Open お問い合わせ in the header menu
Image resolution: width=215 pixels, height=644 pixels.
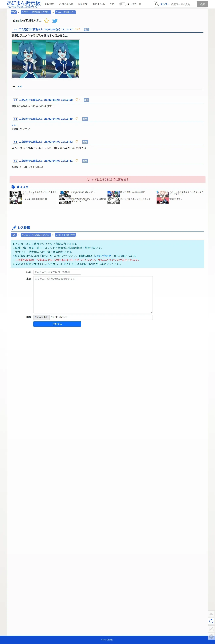pyautogui.click(x=66, y=4)
